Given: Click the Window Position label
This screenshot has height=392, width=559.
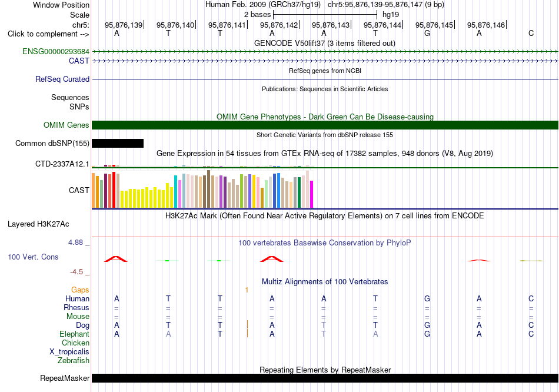Looking at the screenshot, I should pyautogui.click(x=61, y=5).
